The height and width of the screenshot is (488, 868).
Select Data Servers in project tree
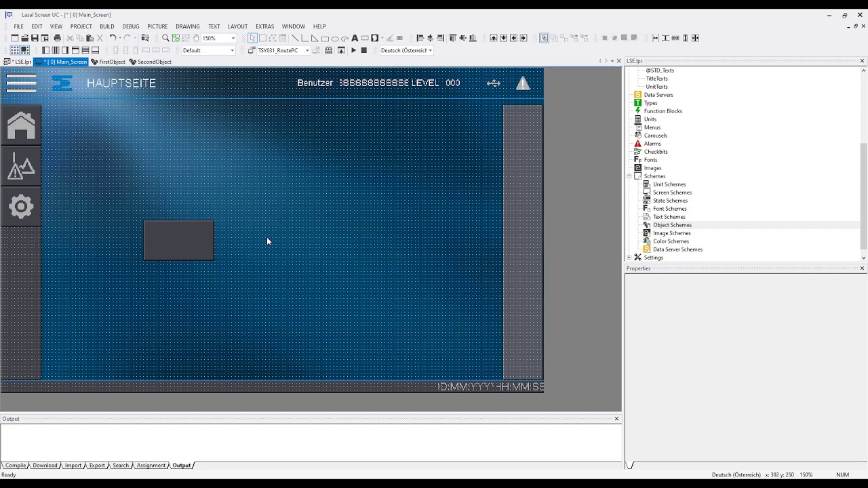(658, 95)
